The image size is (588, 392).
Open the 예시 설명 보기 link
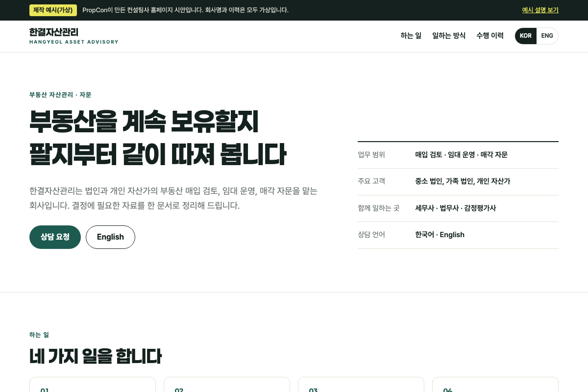point(540,10)
